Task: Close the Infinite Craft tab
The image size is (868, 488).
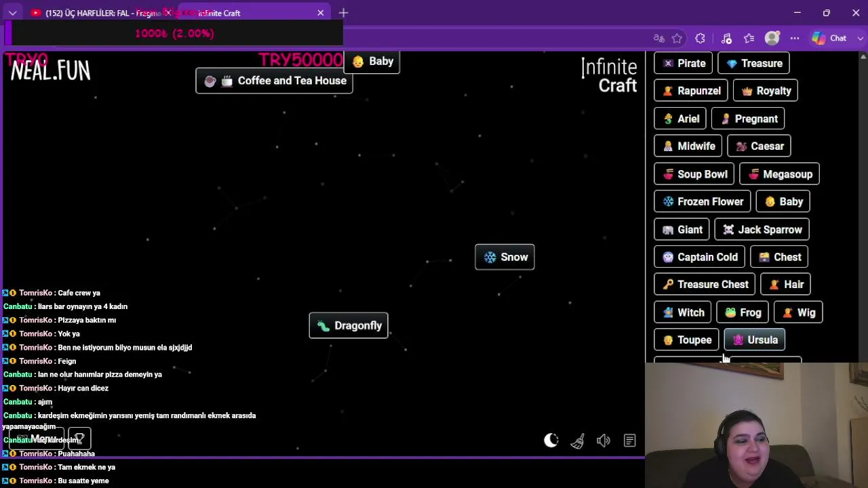Action: pyautogui.click(x=321, y=13)
